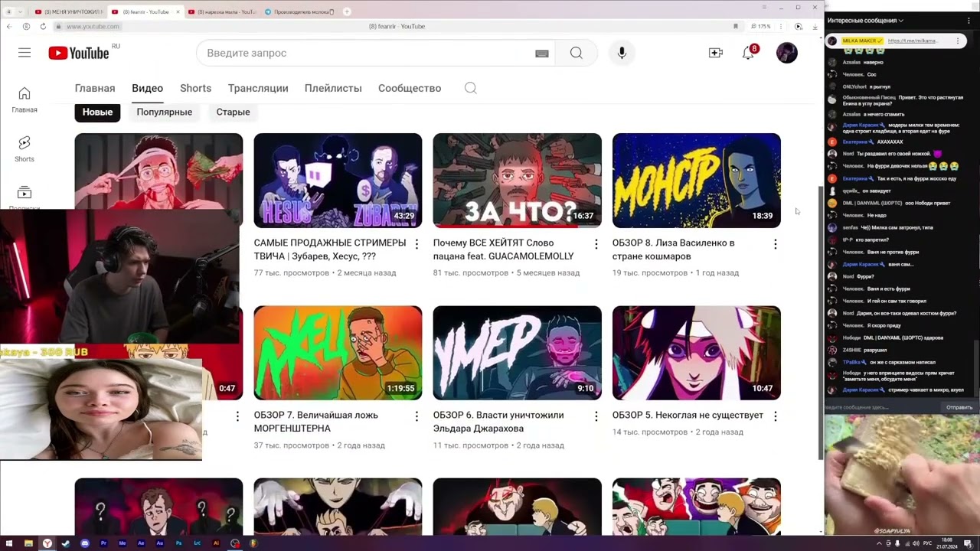Open notifications bell with 8 badge
Screen dimensions: 980x551
[x=749, y=53]
